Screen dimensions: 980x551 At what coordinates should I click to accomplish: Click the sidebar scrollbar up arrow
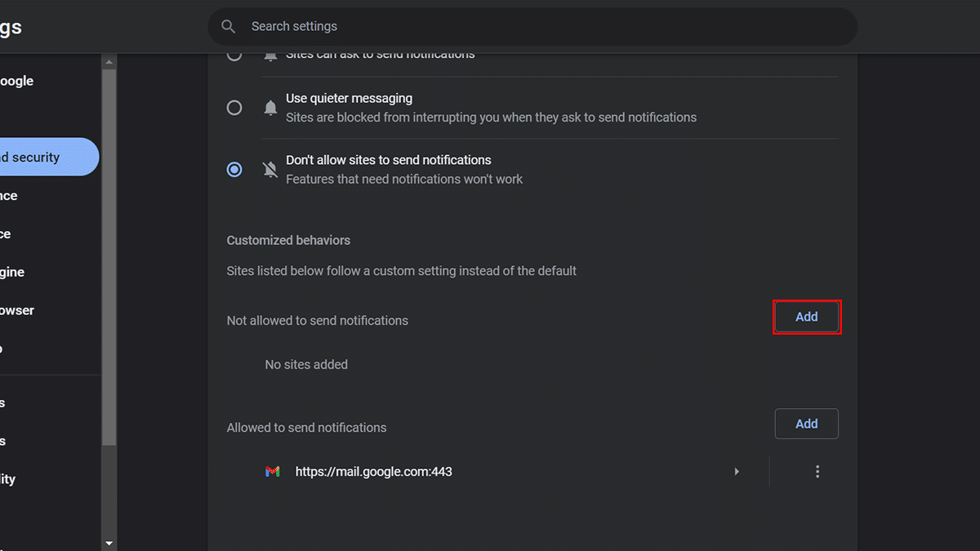click(109, 62)
